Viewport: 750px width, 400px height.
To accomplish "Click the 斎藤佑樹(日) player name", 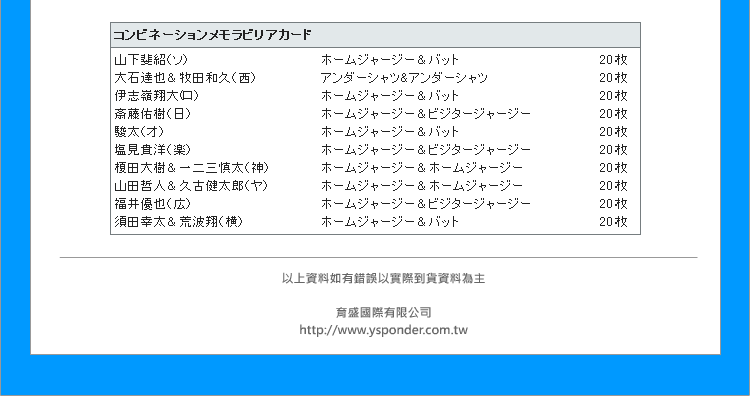I will click(x=153, y=114).
